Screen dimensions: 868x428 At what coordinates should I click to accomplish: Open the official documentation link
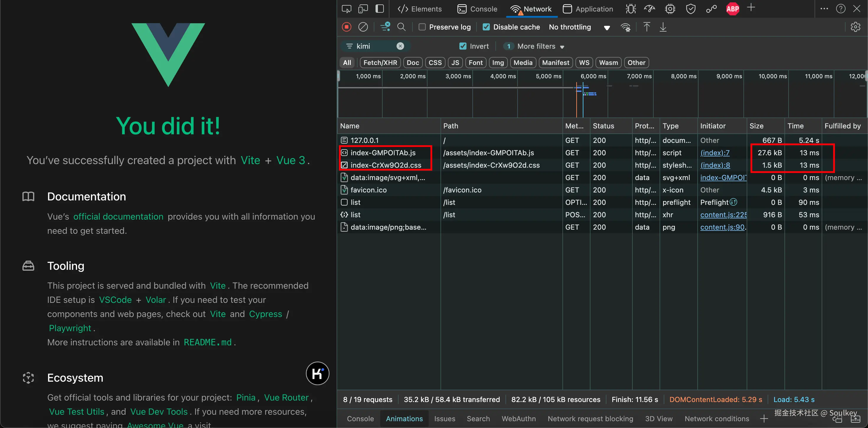(118, 216)
